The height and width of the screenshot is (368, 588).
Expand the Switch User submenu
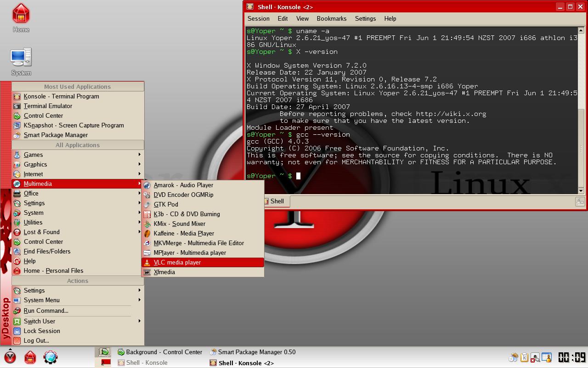pyautogui.click(x=78, y=321)
